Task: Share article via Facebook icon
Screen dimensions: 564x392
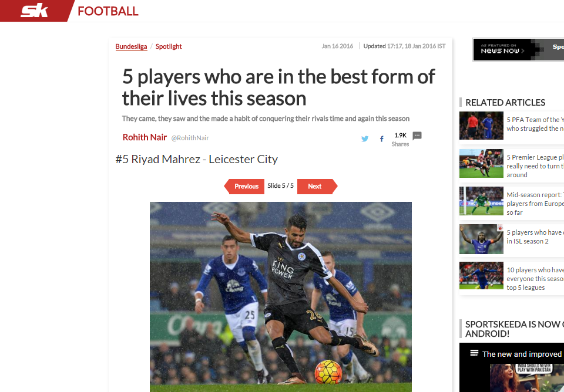Action: pyautogui.click(x=382, y=138)
